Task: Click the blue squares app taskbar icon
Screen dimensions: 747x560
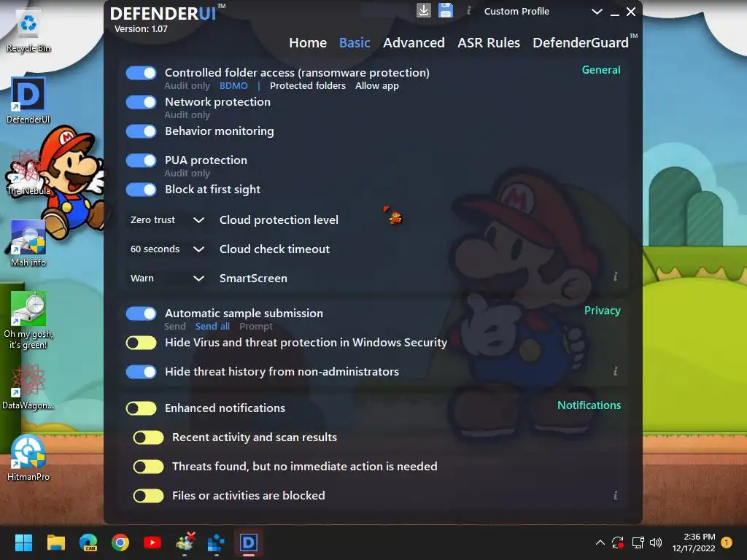Action: click(216, 542)
